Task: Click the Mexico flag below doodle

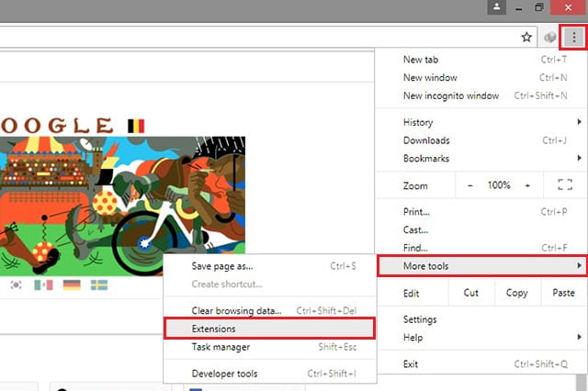Action: point(43,285)
